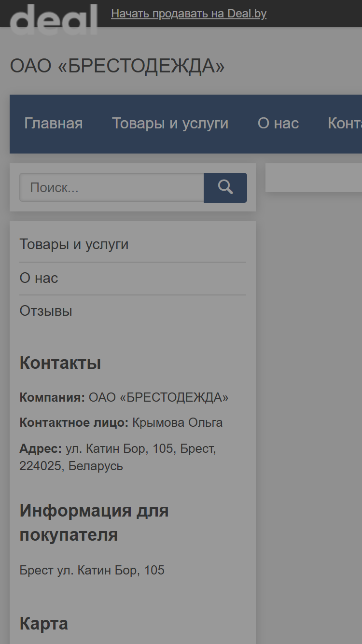Focus the Поиск... search field

click(x=111, y=187)
